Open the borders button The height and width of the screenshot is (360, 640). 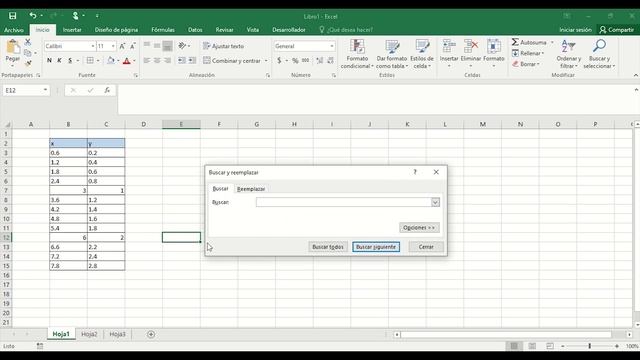point(90,60)
